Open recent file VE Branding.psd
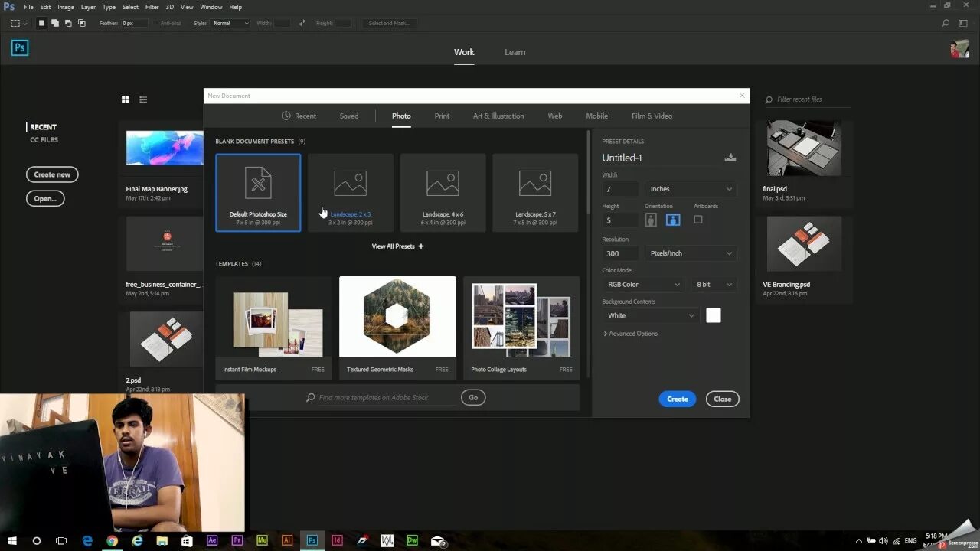Screen dimensions: 980x551 [x=804, y=259]
